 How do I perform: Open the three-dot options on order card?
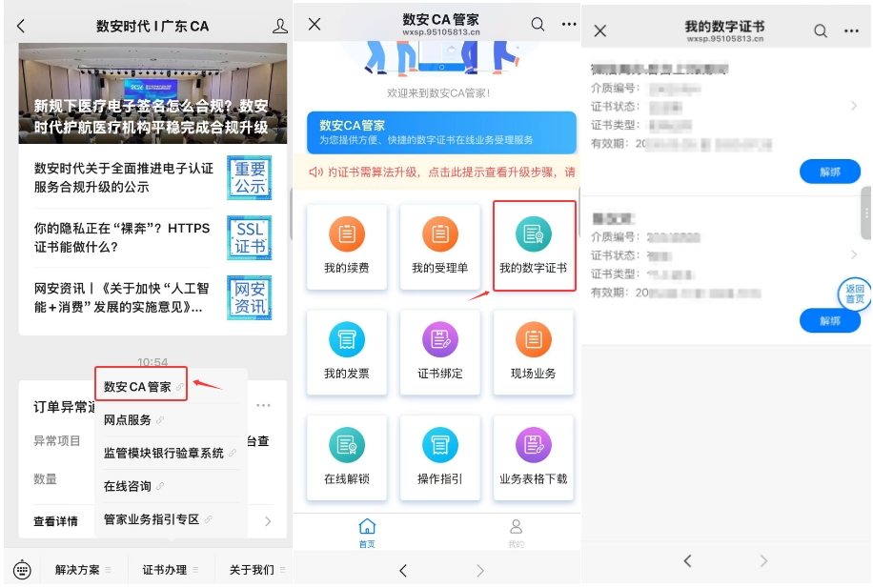coord(263,405)
